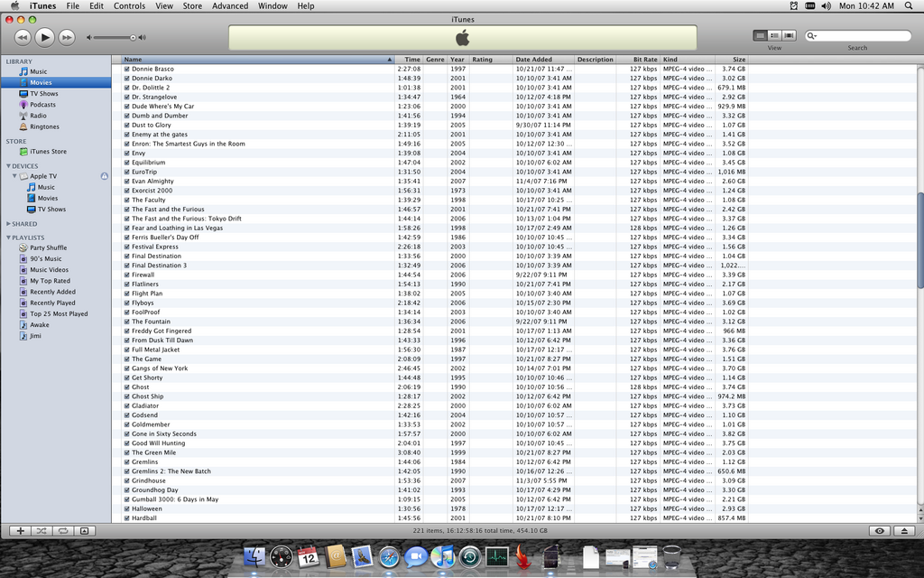The height and width of the screenshot is (578, 924).
Task: Collapse the Devices section triangle
Action: pos(8,166)
